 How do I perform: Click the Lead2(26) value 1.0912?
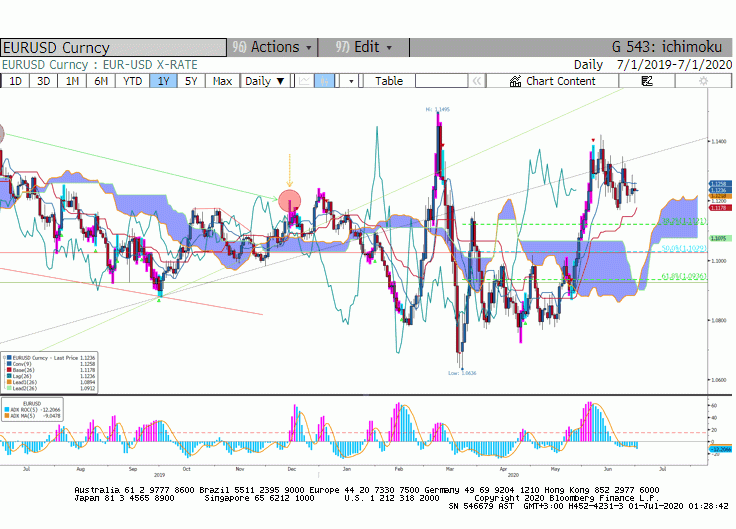coord(87,388)
